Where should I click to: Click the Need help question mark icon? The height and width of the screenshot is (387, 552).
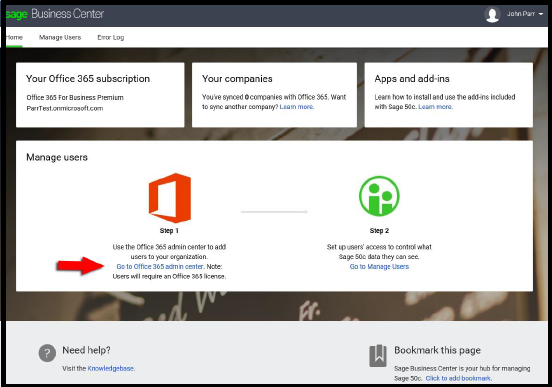pos(47,353)
